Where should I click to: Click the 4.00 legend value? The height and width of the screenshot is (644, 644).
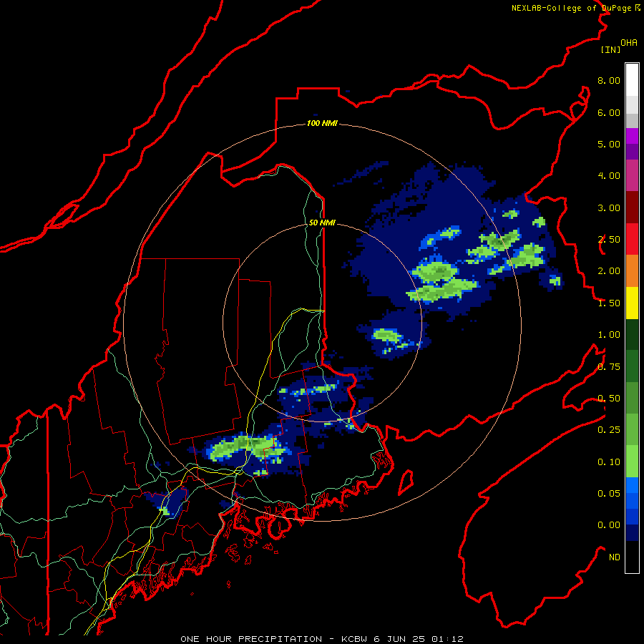609,176
